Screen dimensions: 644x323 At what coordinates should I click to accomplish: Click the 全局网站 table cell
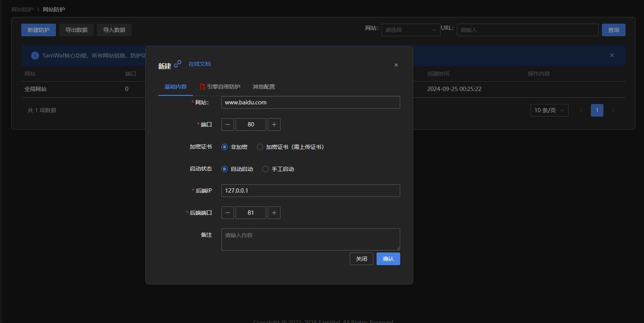35,89
